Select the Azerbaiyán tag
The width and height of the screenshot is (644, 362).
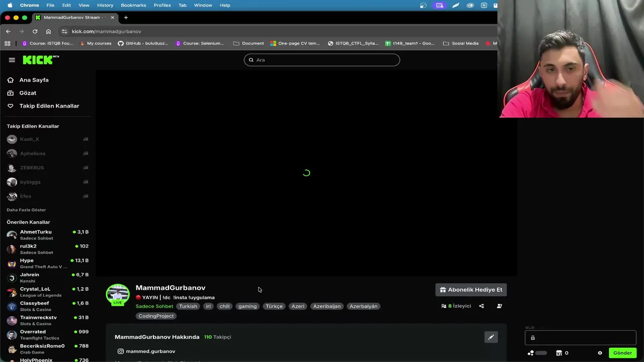(363, 306)
